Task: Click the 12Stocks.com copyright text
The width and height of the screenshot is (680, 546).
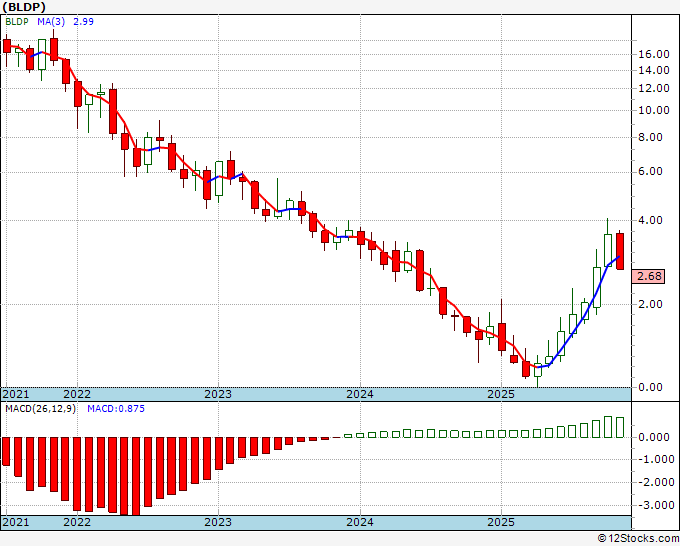Action: (638, 538)
